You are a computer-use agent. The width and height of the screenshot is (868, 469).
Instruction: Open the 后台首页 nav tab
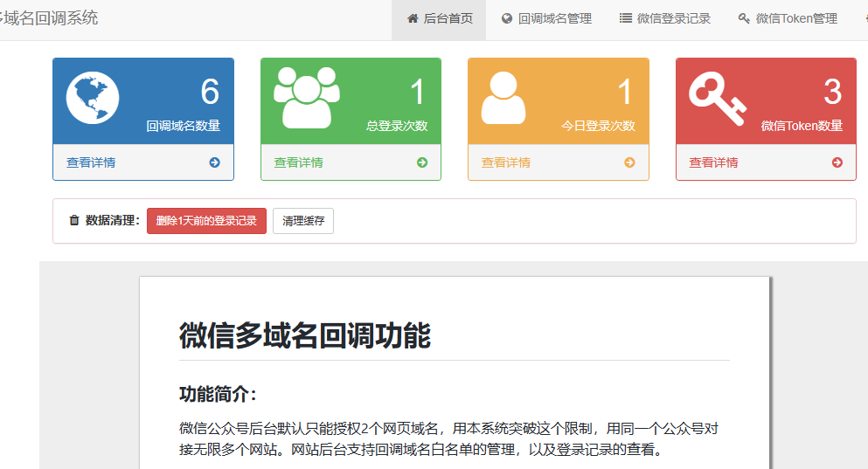tap(439, 18)
